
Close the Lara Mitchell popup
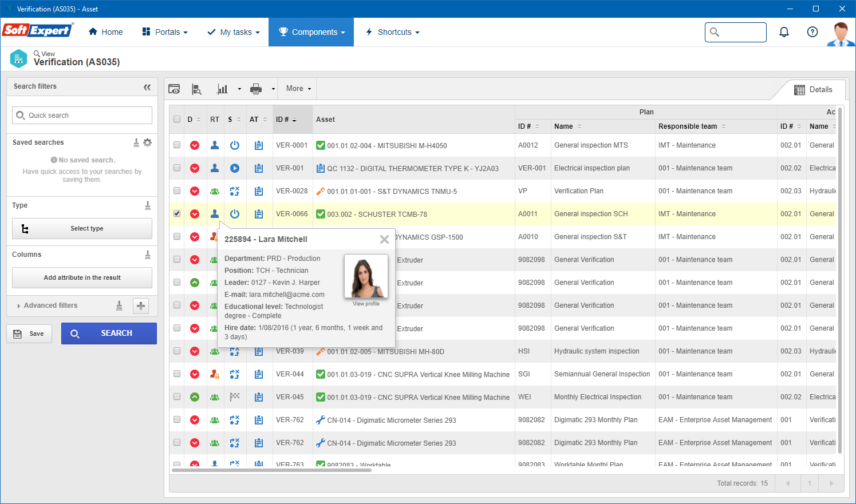pos(384,240)
